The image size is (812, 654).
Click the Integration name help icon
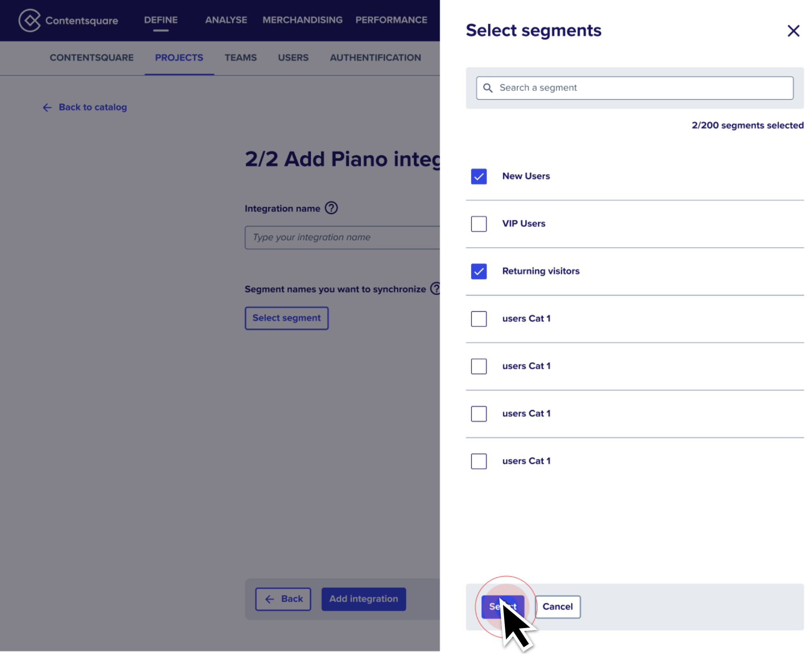[x=331, y=208]
